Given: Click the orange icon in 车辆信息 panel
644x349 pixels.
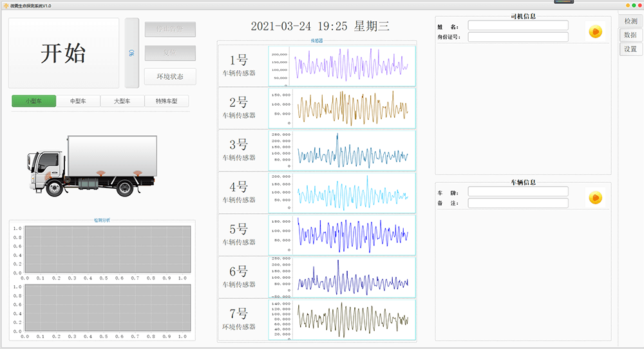Looking at the screenshot, I should click(596, 198).
